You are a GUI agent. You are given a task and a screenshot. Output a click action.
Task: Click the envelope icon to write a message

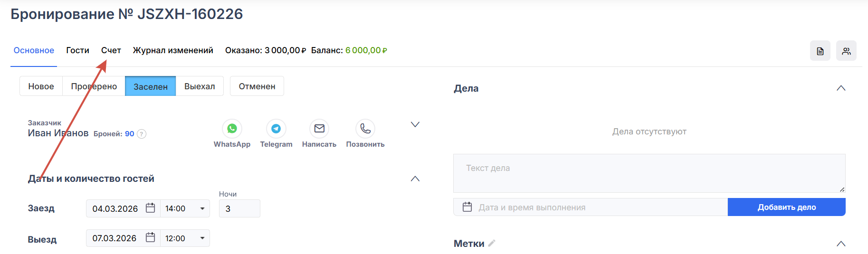click(x=319, y=129)
